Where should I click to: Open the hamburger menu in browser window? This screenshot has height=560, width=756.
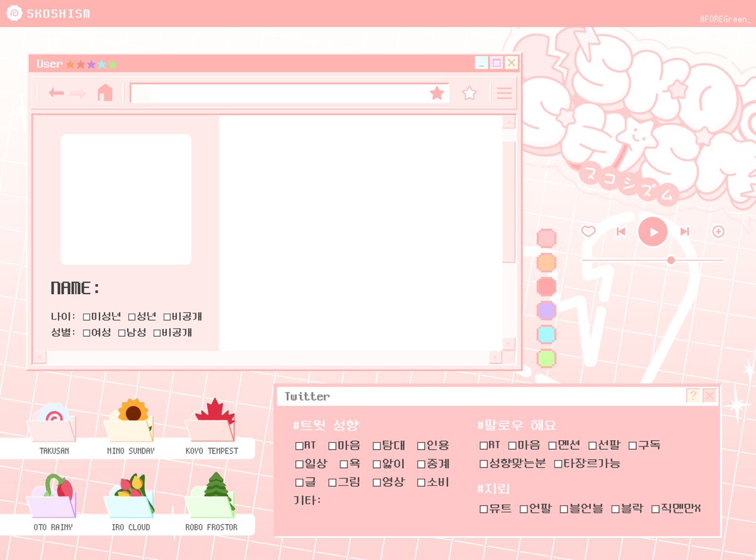[x=504, y=93]
